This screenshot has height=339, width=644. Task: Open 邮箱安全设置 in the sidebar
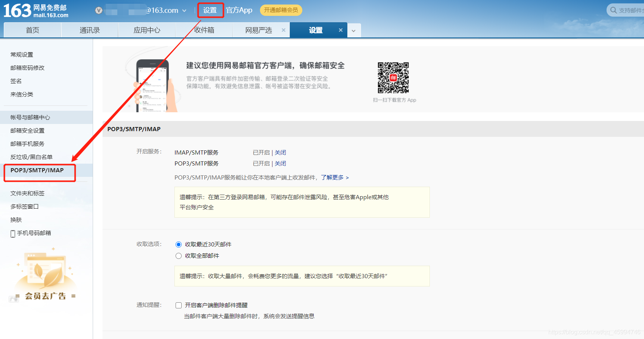pos(27,130)
